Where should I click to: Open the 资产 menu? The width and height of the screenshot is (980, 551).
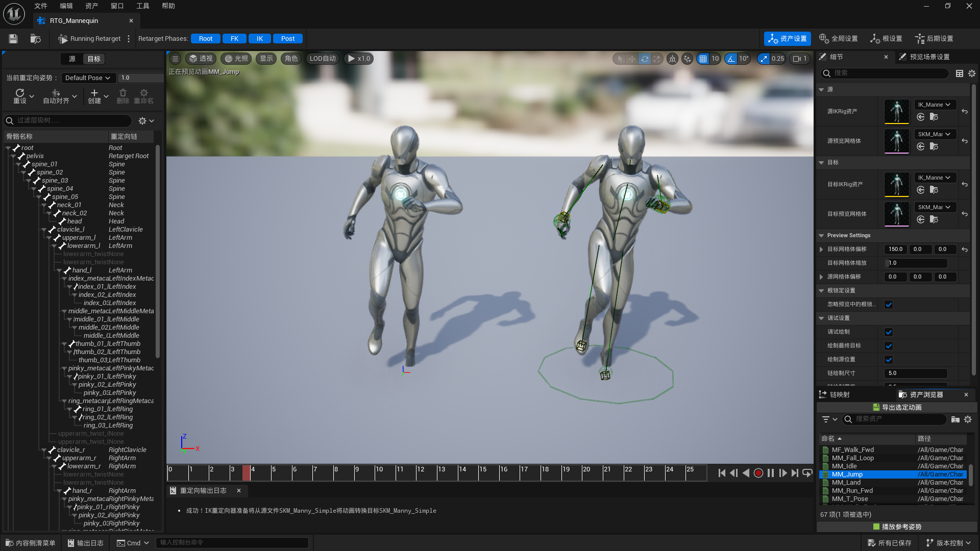[91, 6]
